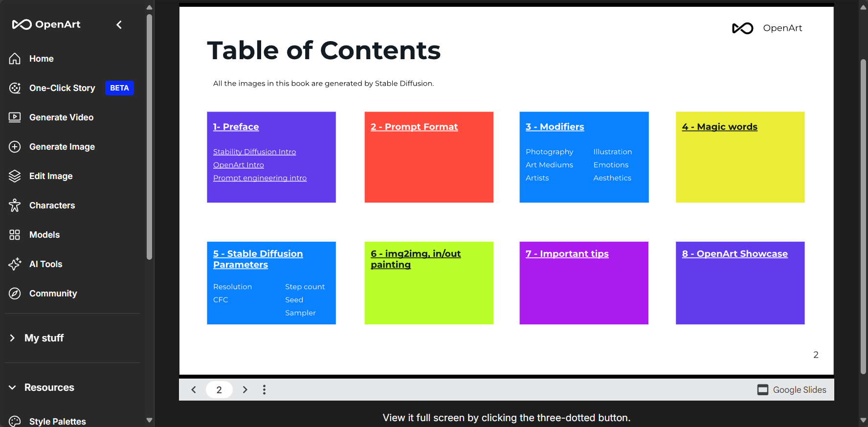
Task: Click the 'Photography' text in Modifiers
Action: click(549, 152)
